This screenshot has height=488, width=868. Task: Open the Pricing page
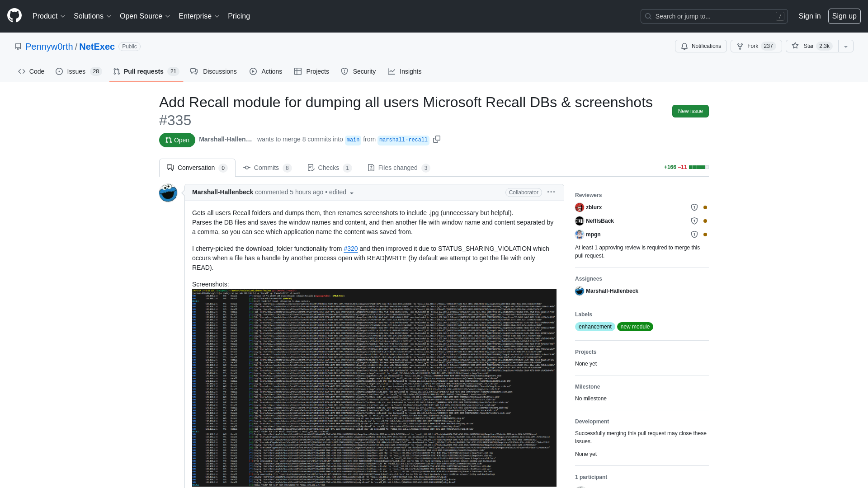point(239,16)
